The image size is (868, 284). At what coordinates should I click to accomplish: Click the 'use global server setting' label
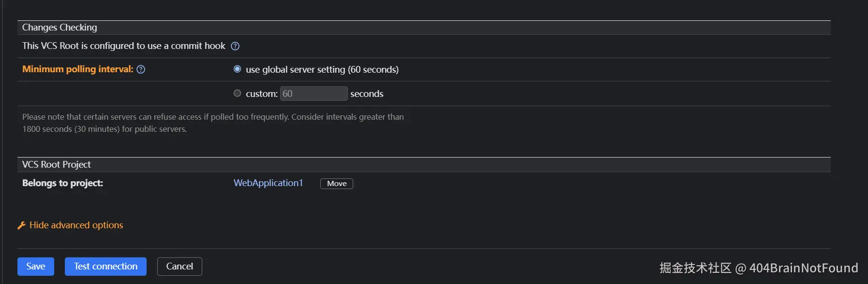coord(322,69)
